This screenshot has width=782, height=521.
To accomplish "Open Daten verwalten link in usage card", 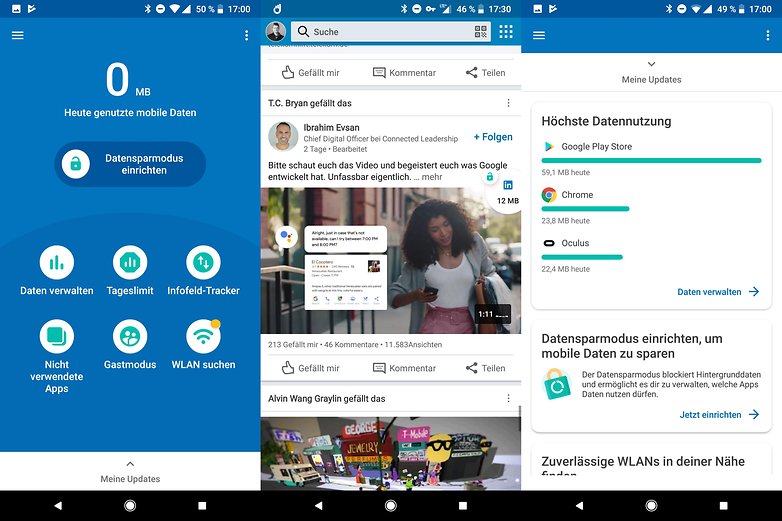I will (x=718, y=292).
